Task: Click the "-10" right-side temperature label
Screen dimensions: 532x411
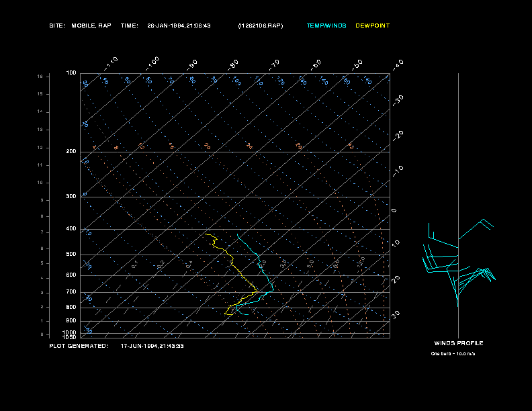Action: [398, 171]
